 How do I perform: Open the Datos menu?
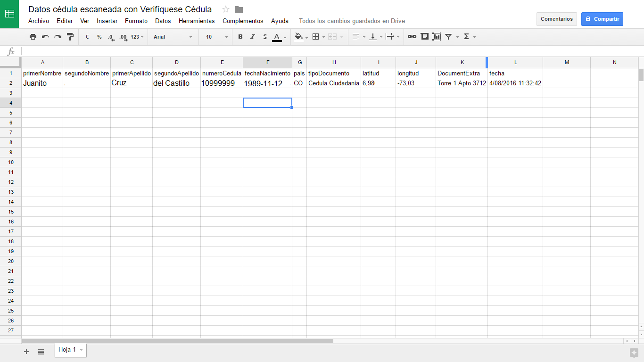(x=163, y=21)
